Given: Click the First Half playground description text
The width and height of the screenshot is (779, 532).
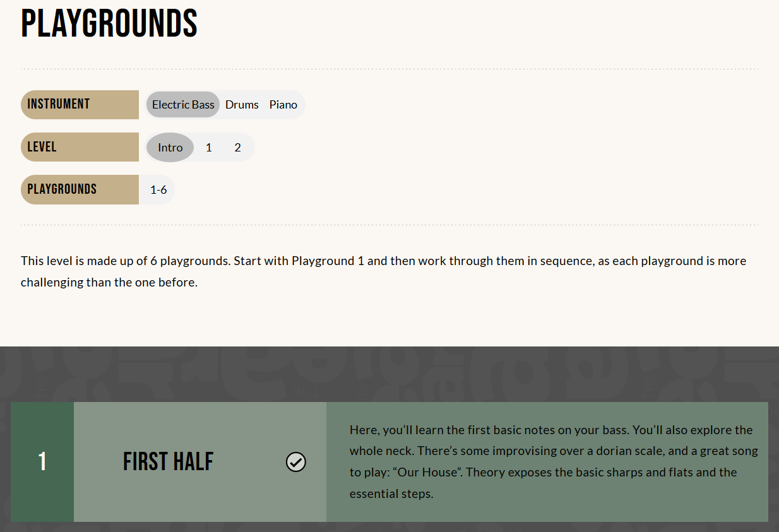Looking at the screenshot, I should point(554,462).
